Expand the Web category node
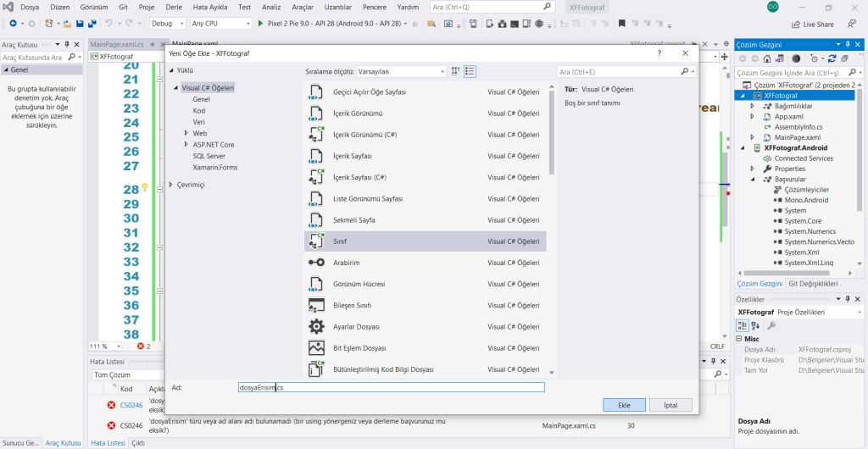The width and height of the screenshot is (868, 449). click(x=186, y=133)
